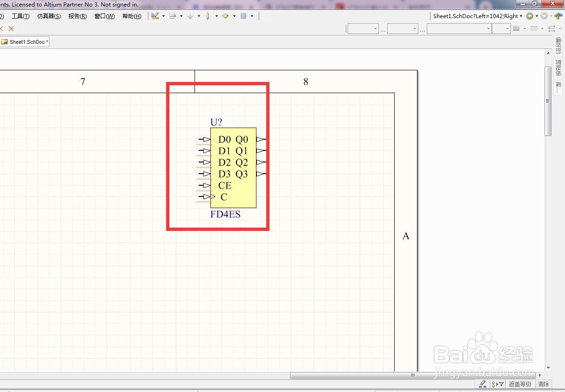Expand the simulation sources dropdown arrow
565x392 pixels.
(x=234, y=16)
